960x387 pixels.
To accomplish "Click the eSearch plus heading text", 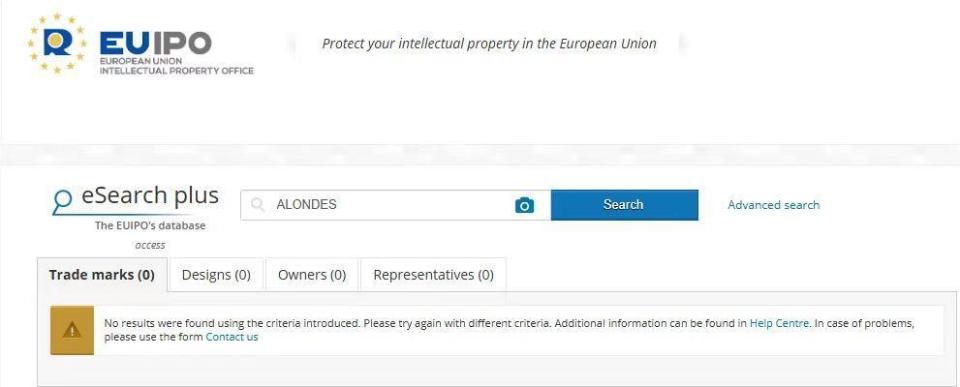I will (x=150, y=196).
